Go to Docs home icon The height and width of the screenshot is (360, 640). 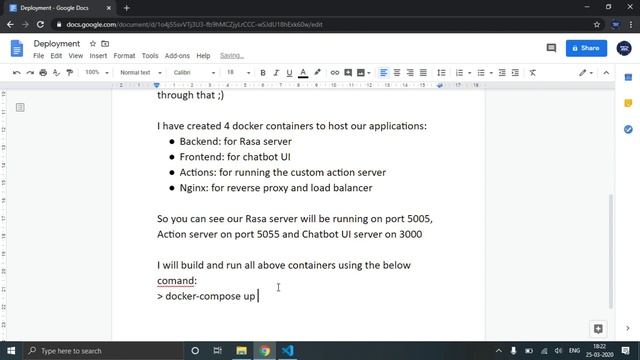click(17, 48)
